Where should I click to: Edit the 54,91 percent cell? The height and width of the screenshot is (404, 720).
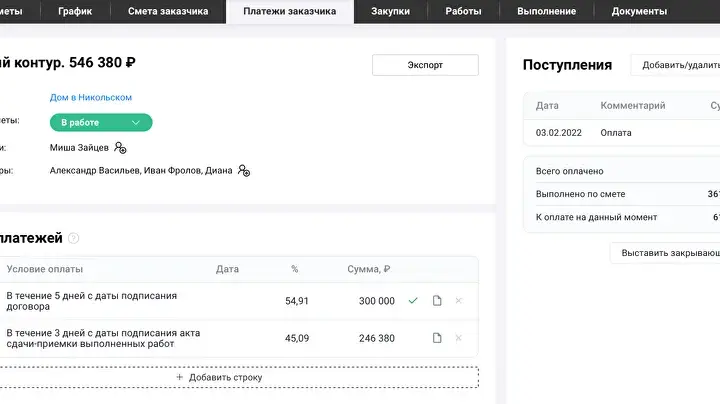297,301
